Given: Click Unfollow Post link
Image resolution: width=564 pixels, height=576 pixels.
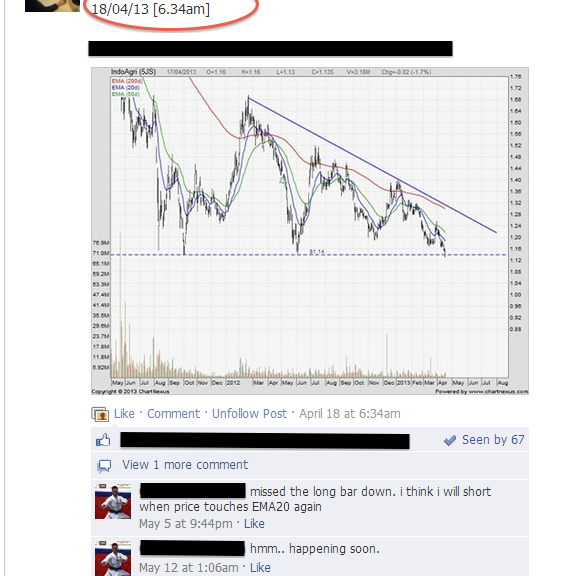Looking at the screenshot, I should click(x=249, y=414).
